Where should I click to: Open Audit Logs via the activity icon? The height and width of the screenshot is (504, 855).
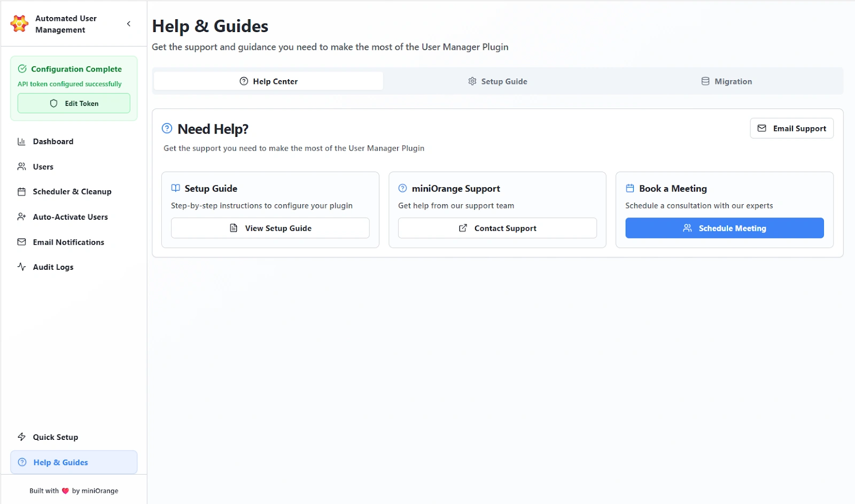coord(21,267)
